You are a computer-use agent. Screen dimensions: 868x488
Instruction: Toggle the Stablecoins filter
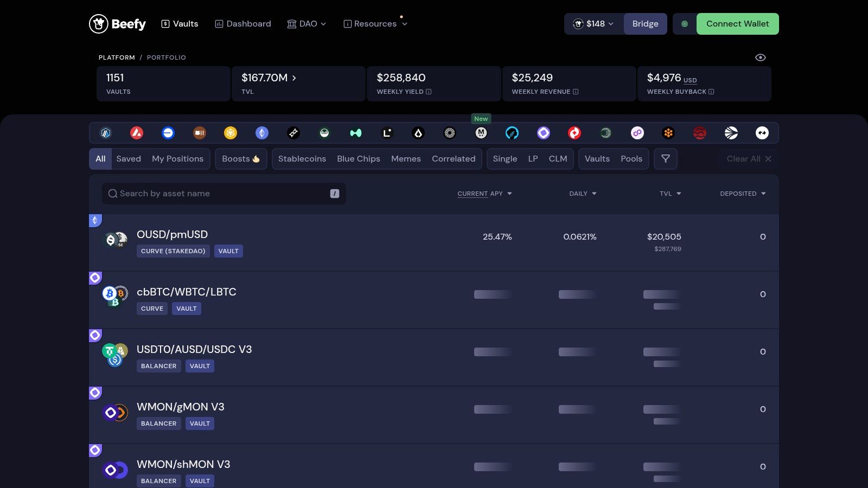[302, 159]
